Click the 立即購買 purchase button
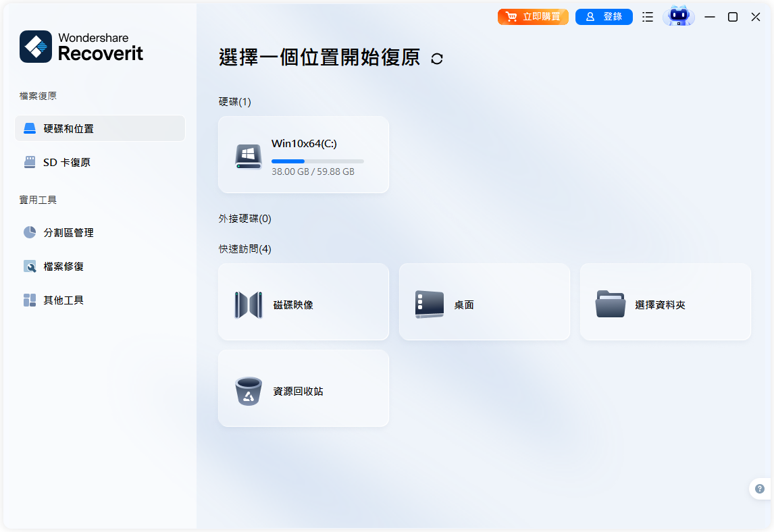Viewport: 774px width, 532px height. coord(533,16)
